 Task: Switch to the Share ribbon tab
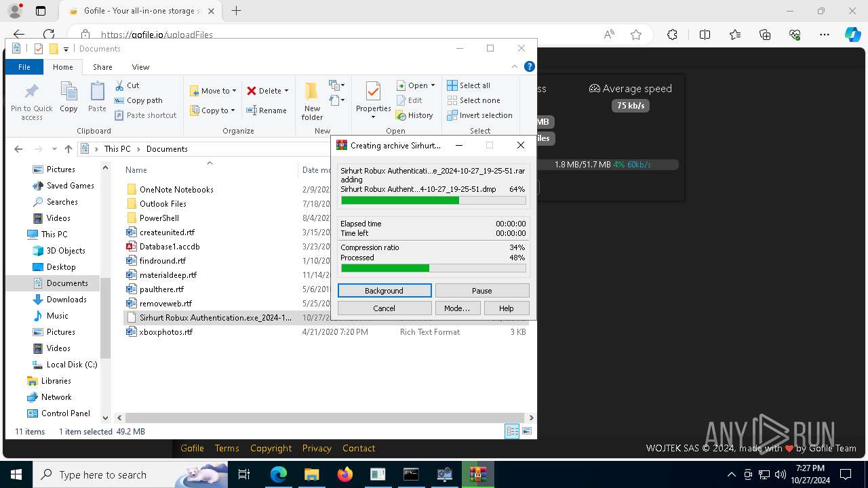tap(102, 67)
